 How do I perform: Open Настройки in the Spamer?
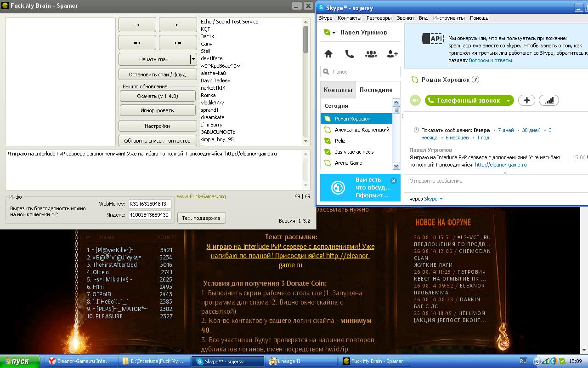coord(157,126)
